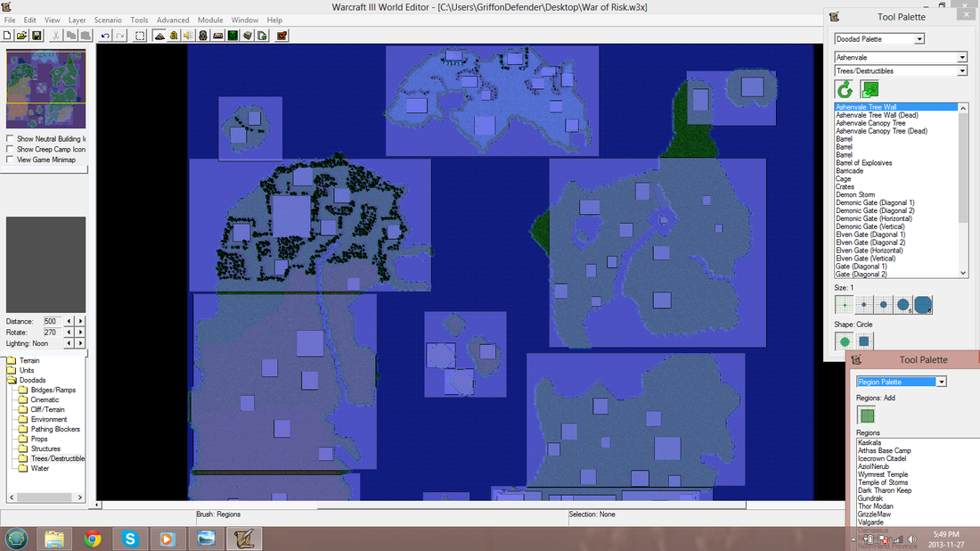Click the green rotation arrow doodad icon
The width and height of the screenshot is (980, 551).
point(845,89)
